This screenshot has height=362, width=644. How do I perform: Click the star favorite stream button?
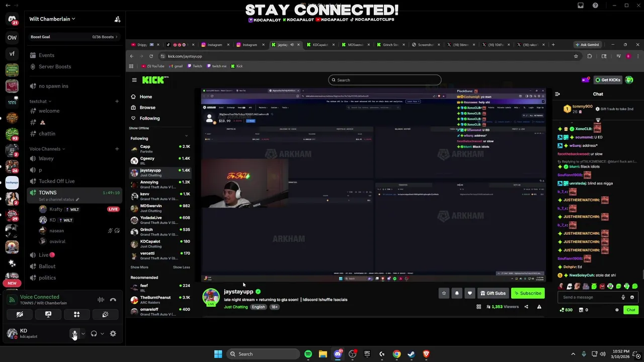pos(444,293)
